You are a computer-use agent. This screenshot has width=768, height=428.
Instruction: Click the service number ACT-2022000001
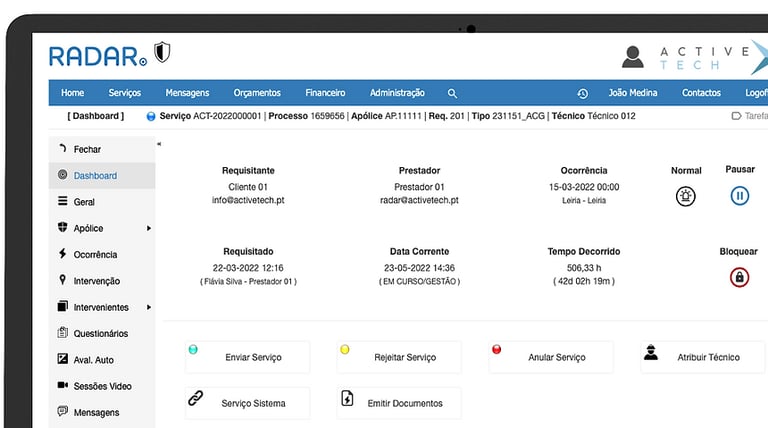227,116
